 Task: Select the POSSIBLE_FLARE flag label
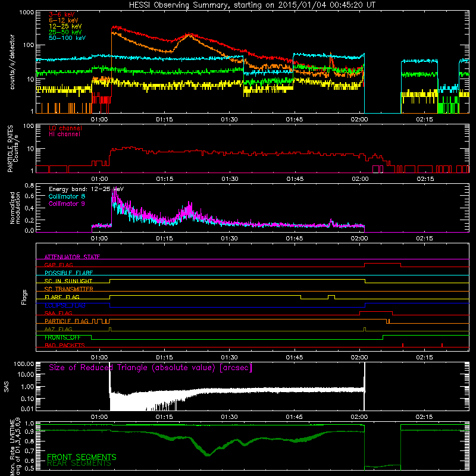tap(68, 273)
